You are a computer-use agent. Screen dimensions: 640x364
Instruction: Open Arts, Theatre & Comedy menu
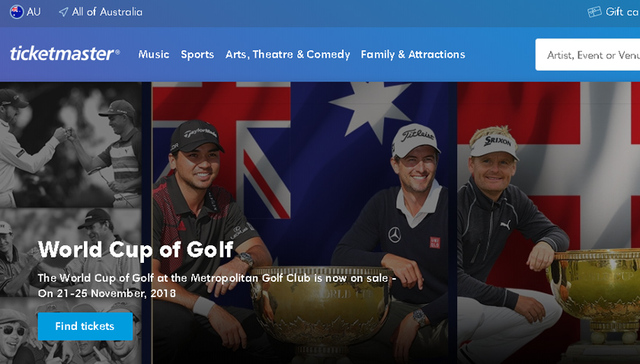[288, 54]
